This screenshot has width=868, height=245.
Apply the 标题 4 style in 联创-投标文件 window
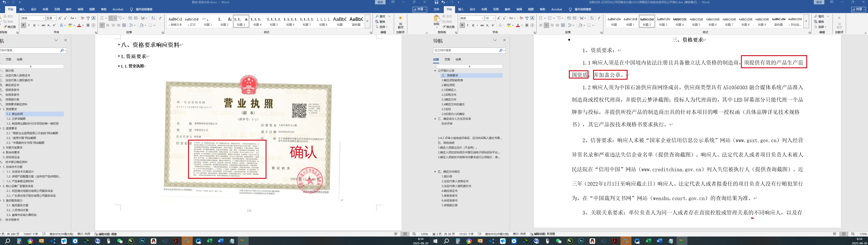[x=257, y=21]
